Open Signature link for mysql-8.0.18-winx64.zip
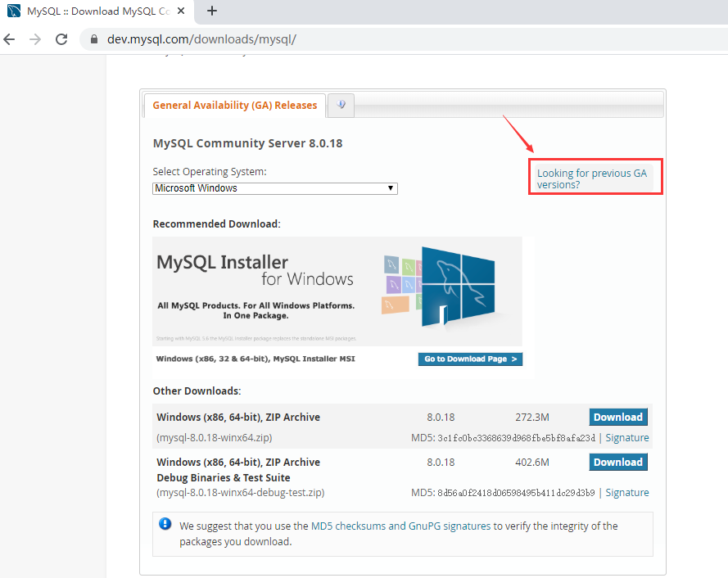 tap(627, 438)
